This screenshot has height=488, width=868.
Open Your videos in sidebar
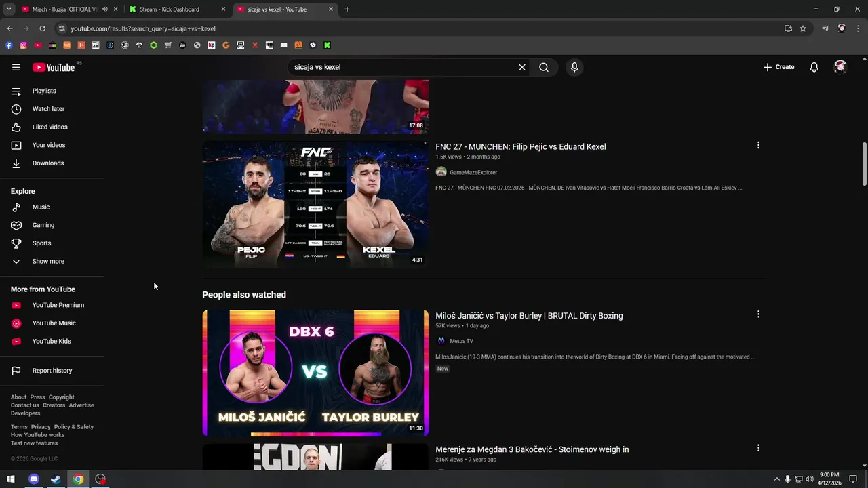point(49,145)
